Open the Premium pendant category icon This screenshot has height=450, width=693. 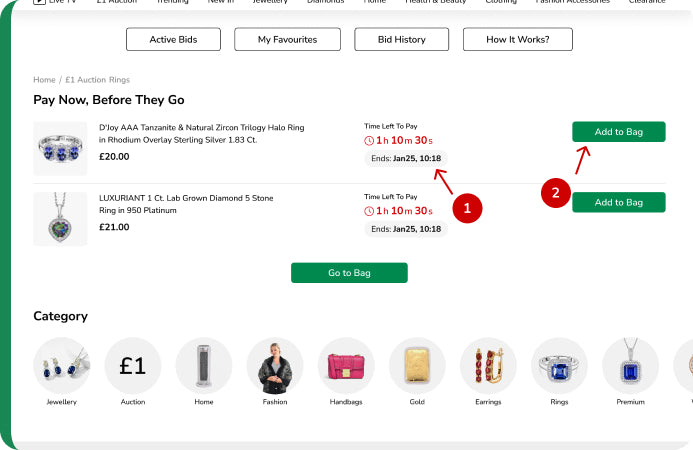coord(630,366)
